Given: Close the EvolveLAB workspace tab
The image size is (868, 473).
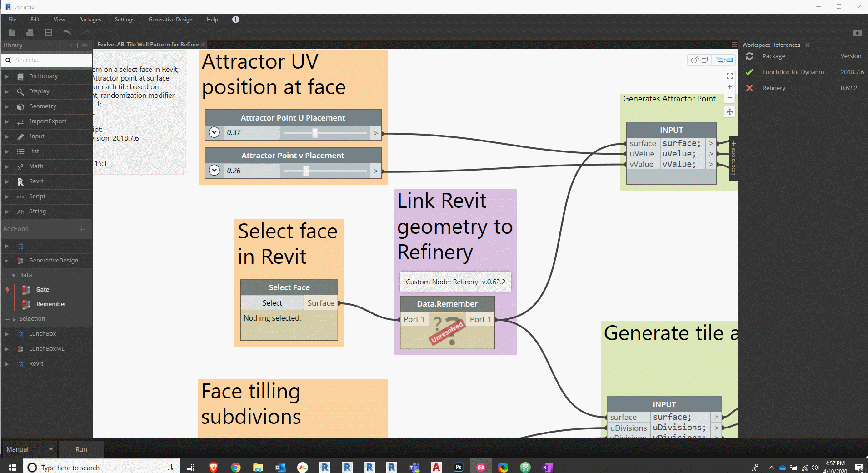Looking at the screenshot, I should point(203,45).
